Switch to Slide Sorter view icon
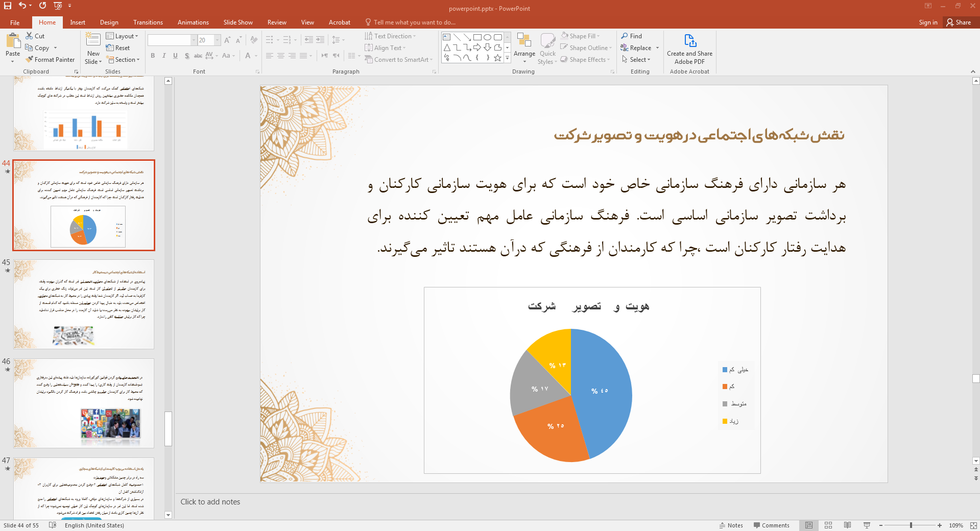 (x=828, y=525)
